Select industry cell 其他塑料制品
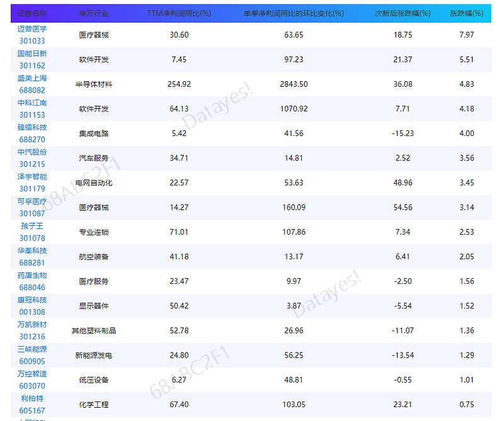 point(93,330)
